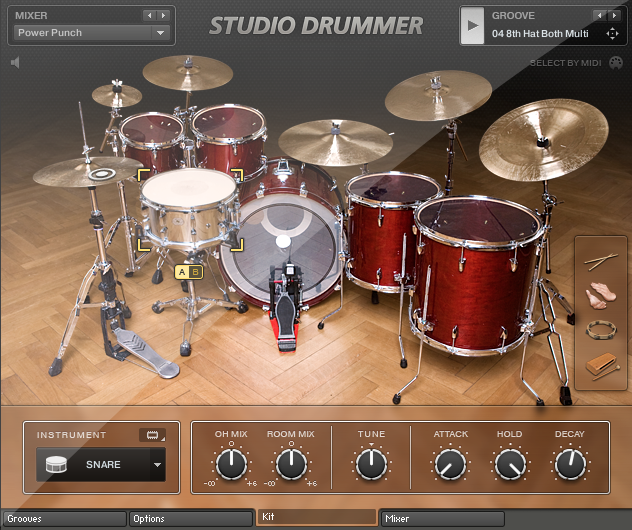632x530 pixels.
Task: Open the Power Punch mixer preset dropdown
Action: 159,33
